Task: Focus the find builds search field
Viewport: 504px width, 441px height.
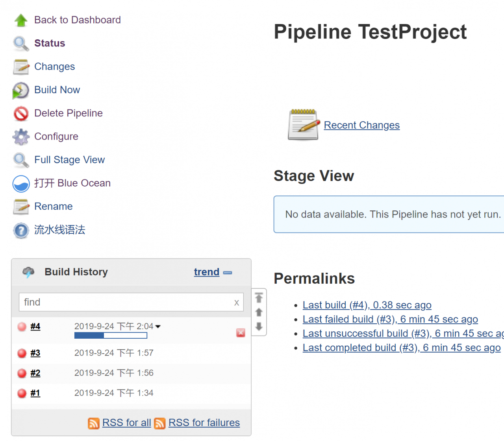Action: coord(131,302)
